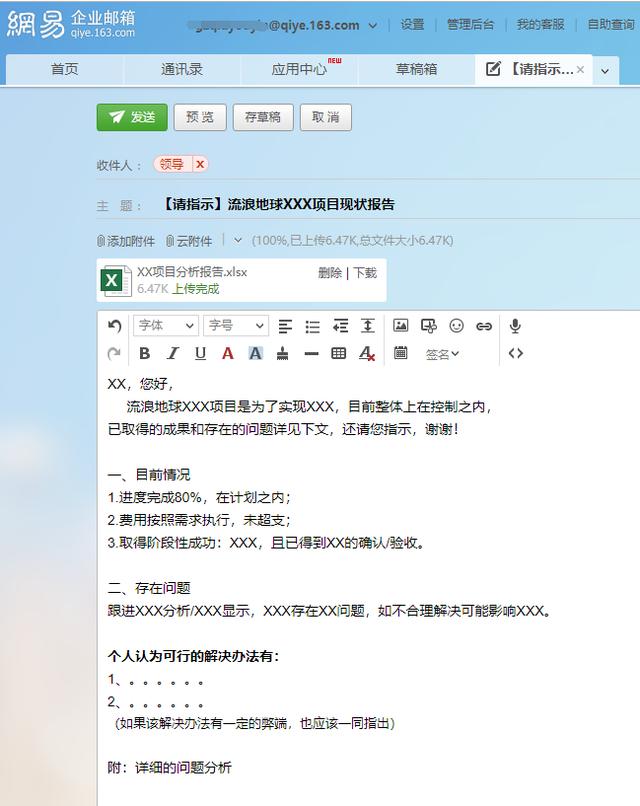Image resolution: width=640 pixels, height=806 pixels.
Task: Open the 字体 font dropdown
Action: click(x=166, y=325)
